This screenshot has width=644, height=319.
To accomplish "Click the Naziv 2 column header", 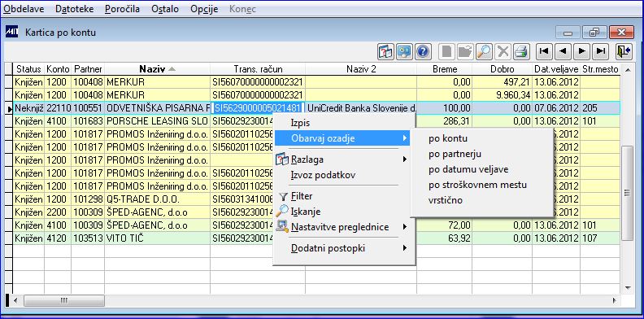I will [361, 69].
